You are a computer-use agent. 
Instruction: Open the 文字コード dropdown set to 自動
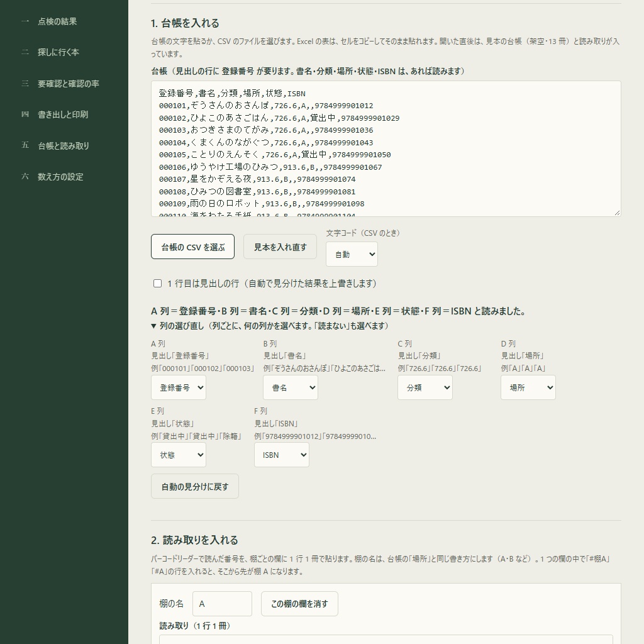352,254
